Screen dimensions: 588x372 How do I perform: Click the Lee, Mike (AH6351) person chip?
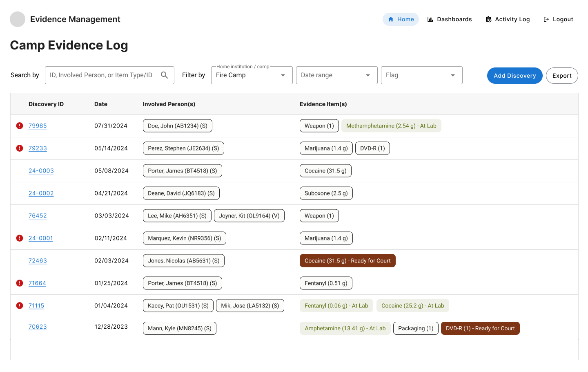coord(177,216)
